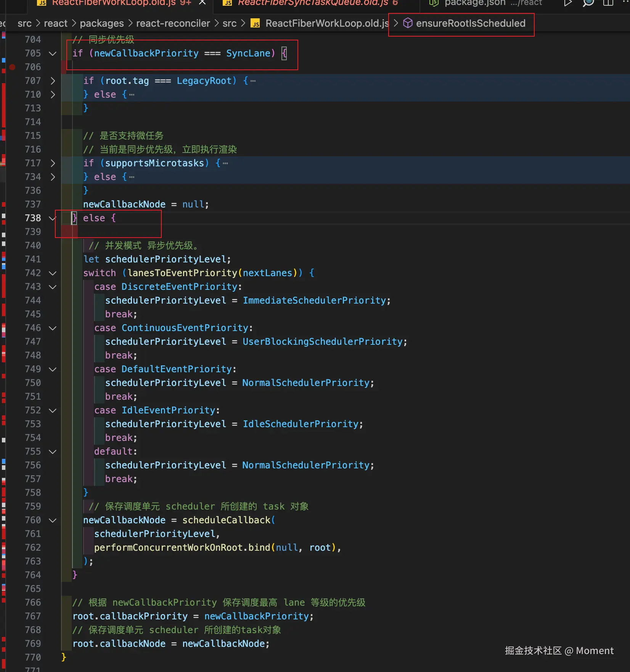Unfold the ellipsis after supportsMicrotasks on line 717
630x672 pixels.
point(225,163)
